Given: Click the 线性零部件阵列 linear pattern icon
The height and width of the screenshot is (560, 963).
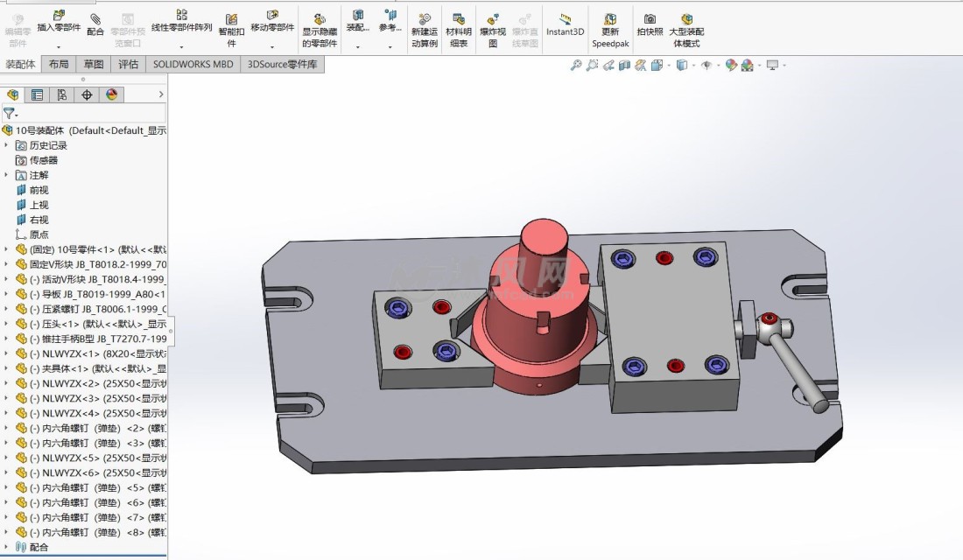Looking at the screenshot, I should (182, 15).
